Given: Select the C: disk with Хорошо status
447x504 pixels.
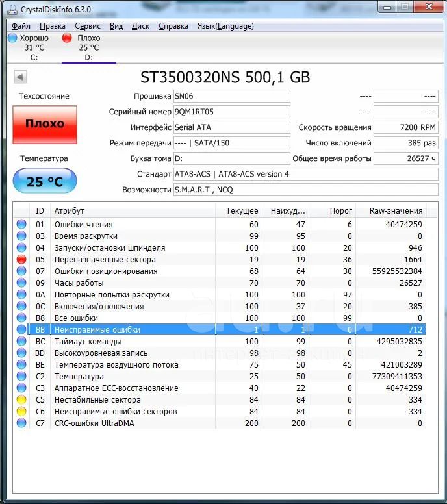Looking at the screenshot, I should click(34, 47).
